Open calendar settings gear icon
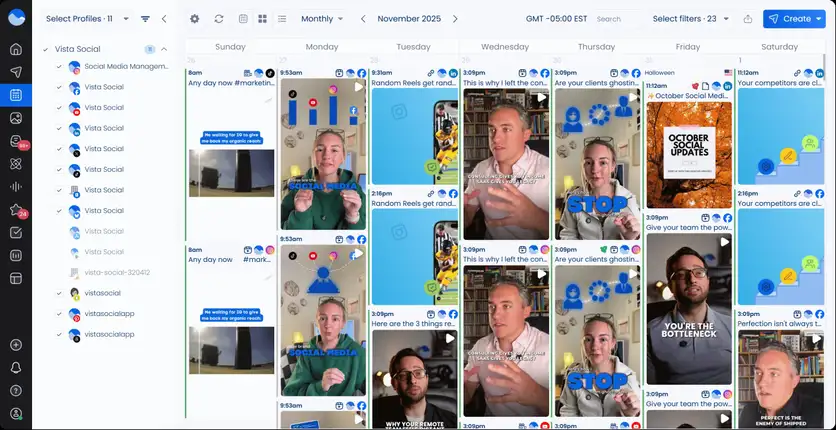The image size is (836, 430). tap(195, 19)
